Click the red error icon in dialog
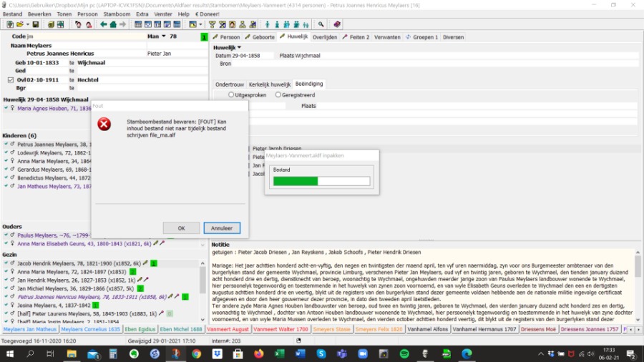 click(104, 124)
